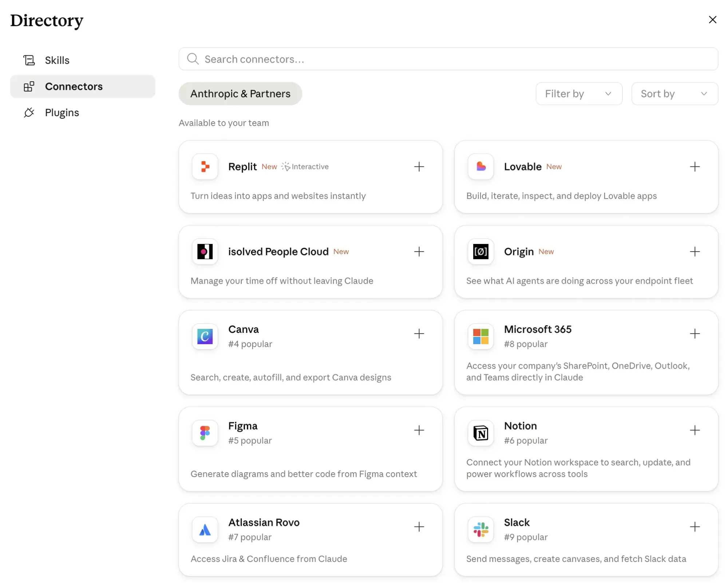The width and height of the screenshot is (728, 583).
Task: Click the Skills scroll icon
Action: click(x=29, y=60)
